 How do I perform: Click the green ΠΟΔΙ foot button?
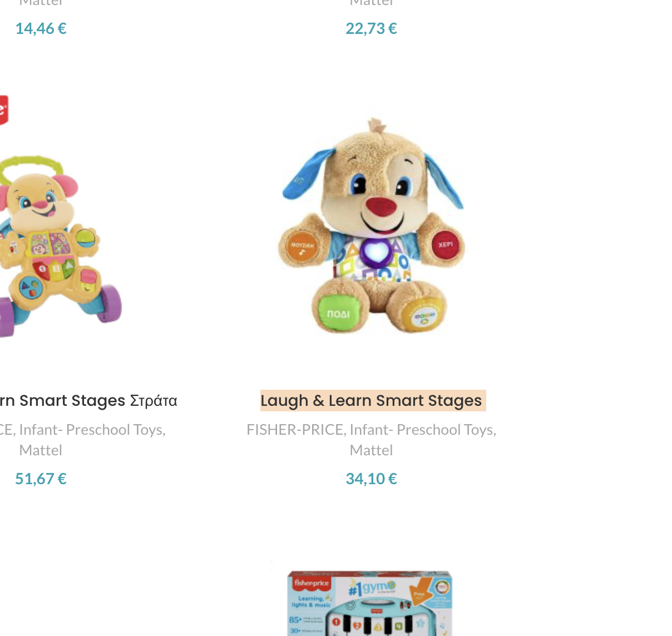pyautogui.click(x=338, y=314)
